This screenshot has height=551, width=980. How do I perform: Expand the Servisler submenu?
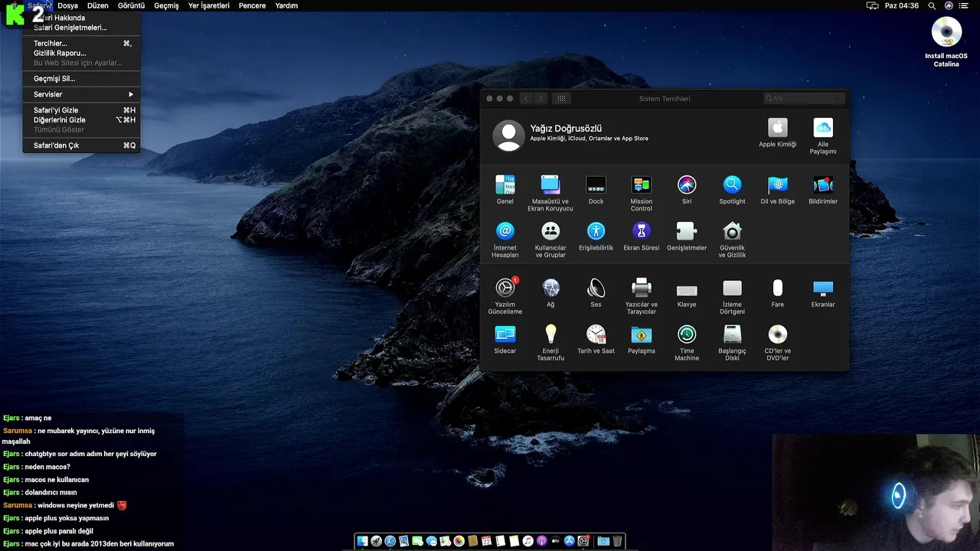(x=81, y=94)
